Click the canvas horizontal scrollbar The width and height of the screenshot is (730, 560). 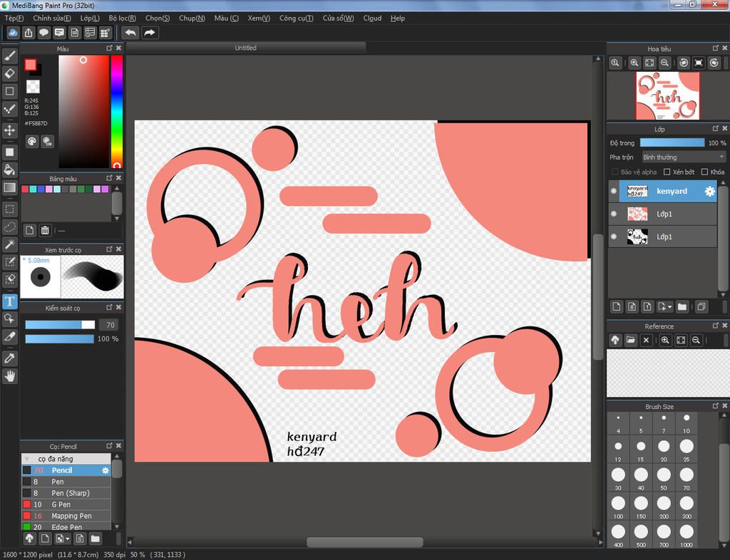364,542
